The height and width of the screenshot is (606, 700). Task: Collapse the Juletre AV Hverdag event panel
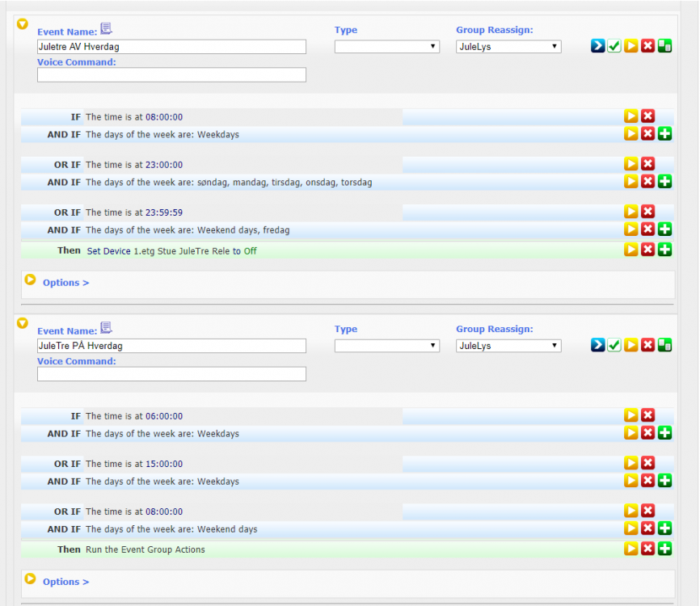[23, 24]
